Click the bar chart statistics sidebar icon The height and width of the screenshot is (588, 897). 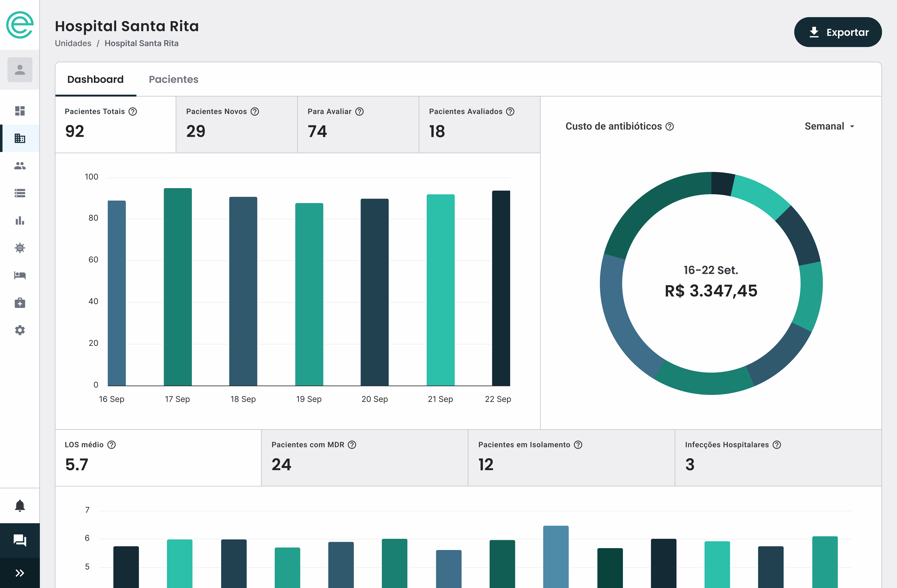[20, 220]
